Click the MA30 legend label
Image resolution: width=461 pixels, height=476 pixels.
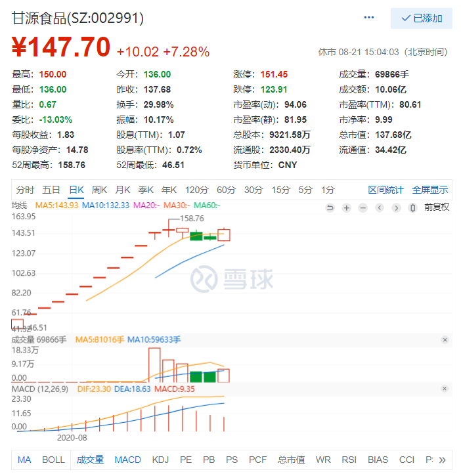tap(177, 206)
